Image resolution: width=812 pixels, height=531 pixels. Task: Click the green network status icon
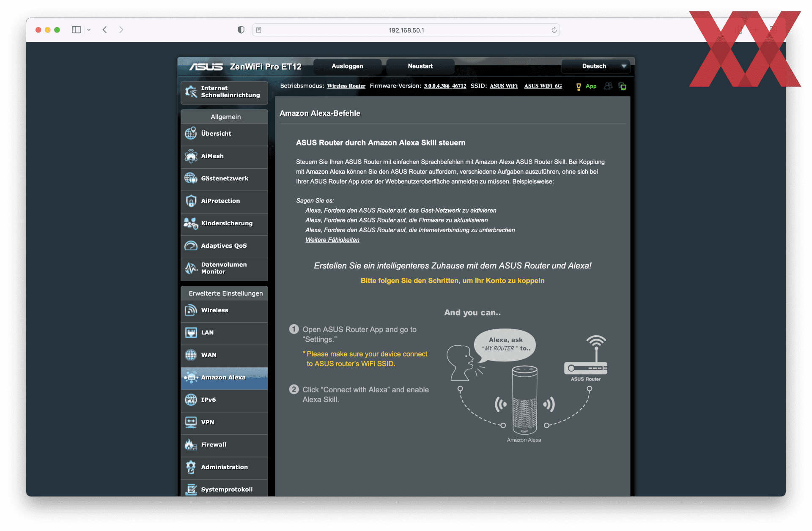pos(623,86)
